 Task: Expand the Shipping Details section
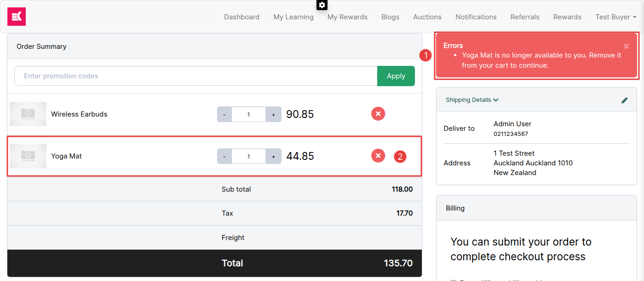pyautogui.click(x=472, y=100)
